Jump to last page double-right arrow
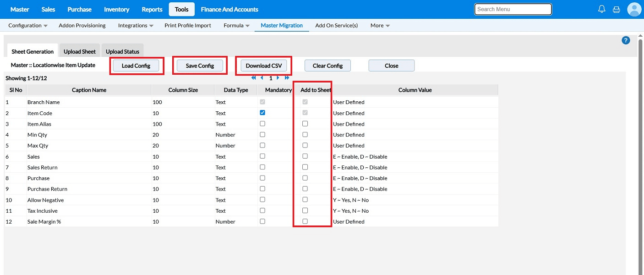 pos(287,78)
